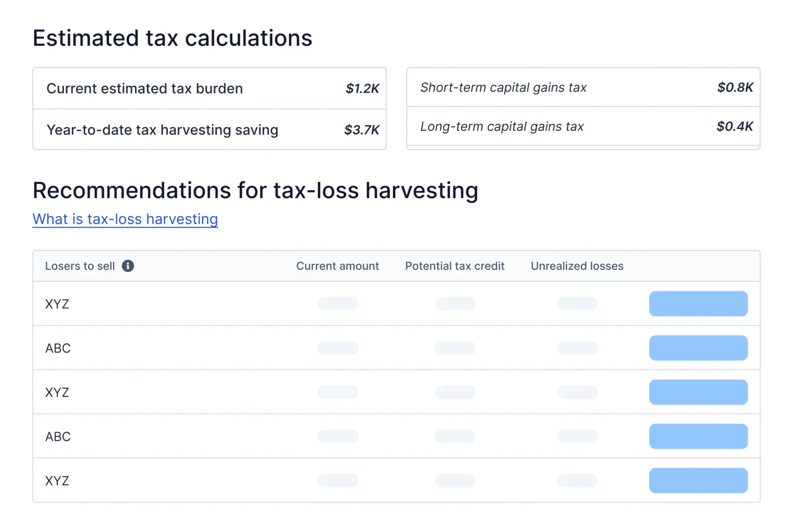793x532 pixels.
Task: Click the Current amount column header
Action: click(x=338, y=266)
